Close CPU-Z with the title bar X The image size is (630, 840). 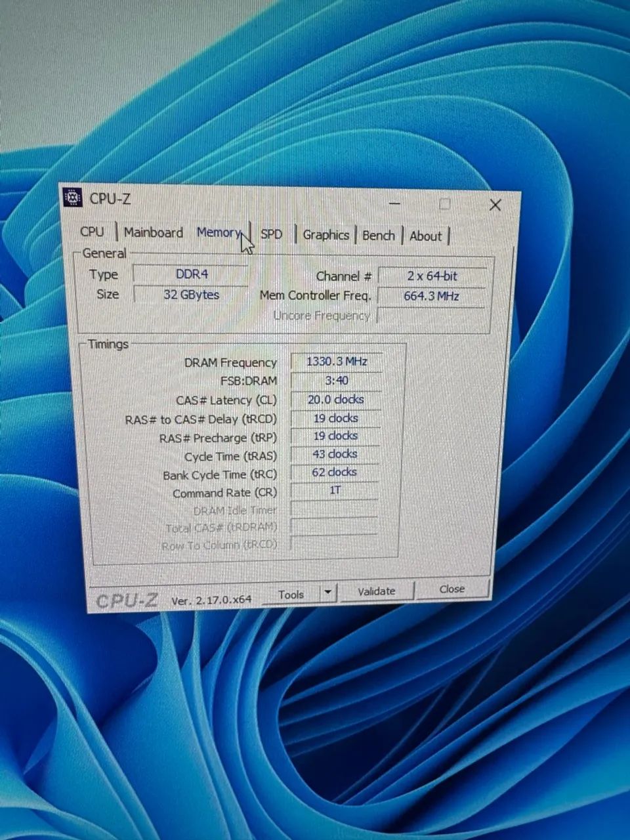click(x=495, y=205)
